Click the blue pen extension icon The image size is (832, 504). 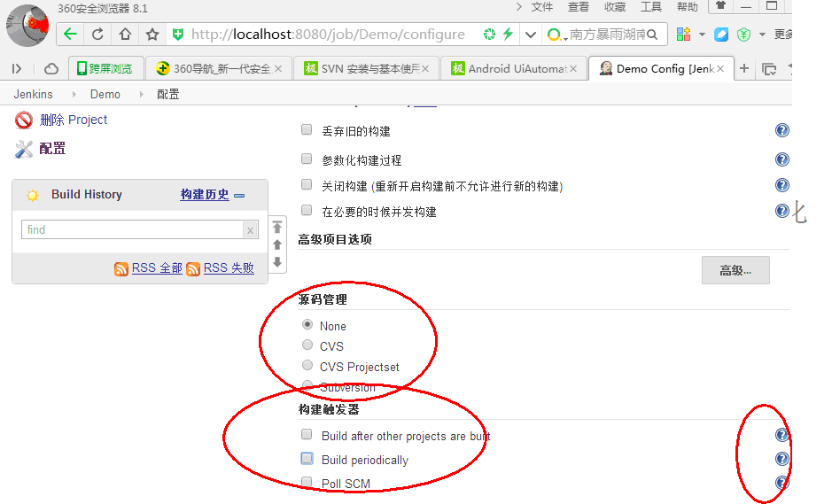[x=721, y=35]
